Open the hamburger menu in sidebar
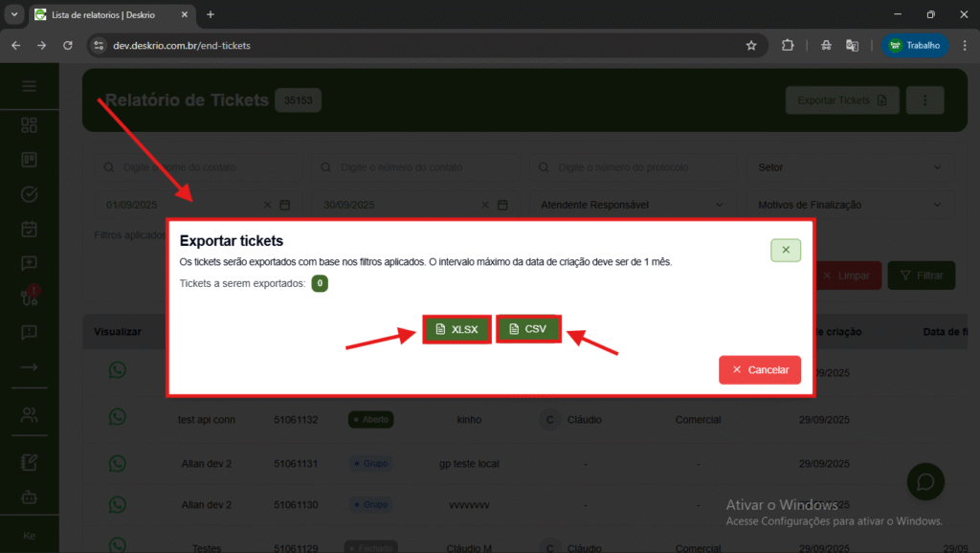This screenshot has width=980, height=553. pos(29,86)
